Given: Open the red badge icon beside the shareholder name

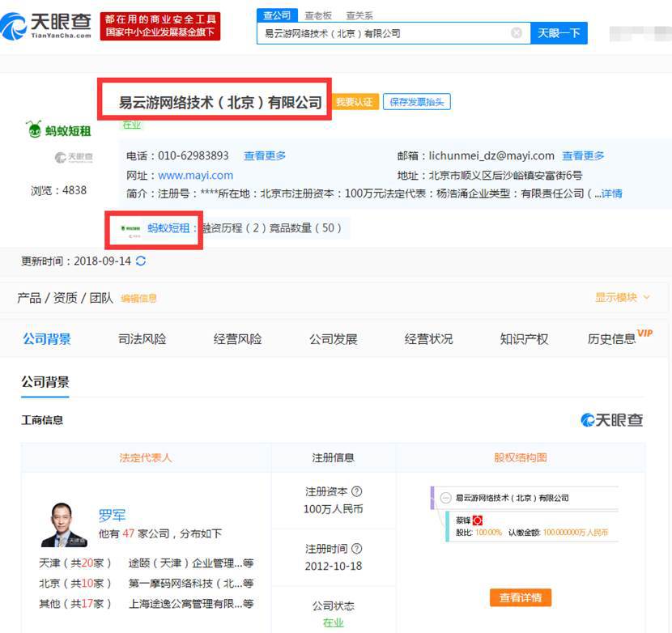Looking at the screenshot, I should (478, 520).
